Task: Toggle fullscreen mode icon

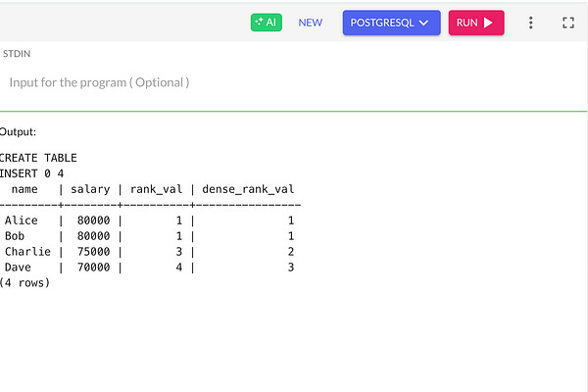Action: [568, 23]
